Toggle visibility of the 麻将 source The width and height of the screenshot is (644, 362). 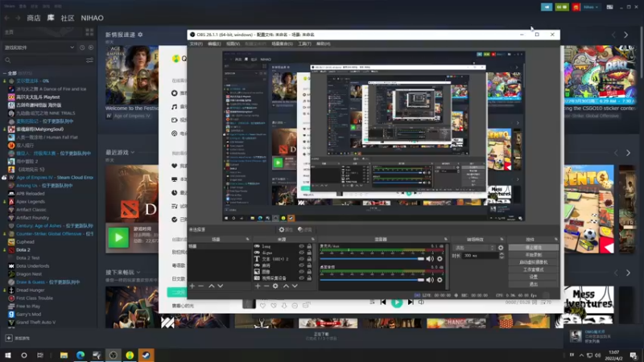[x=301, y=265]
